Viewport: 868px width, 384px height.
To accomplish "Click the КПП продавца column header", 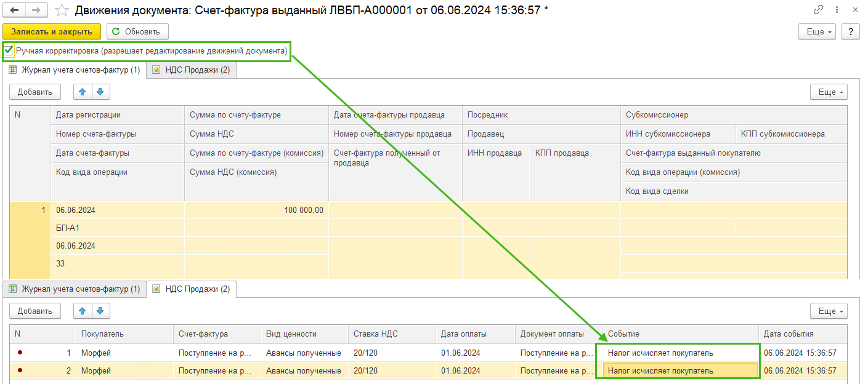I will coord(575,172).
